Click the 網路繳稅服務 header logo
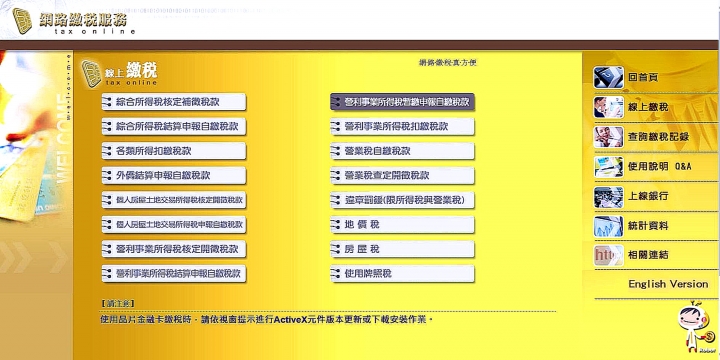 point(73,21)
